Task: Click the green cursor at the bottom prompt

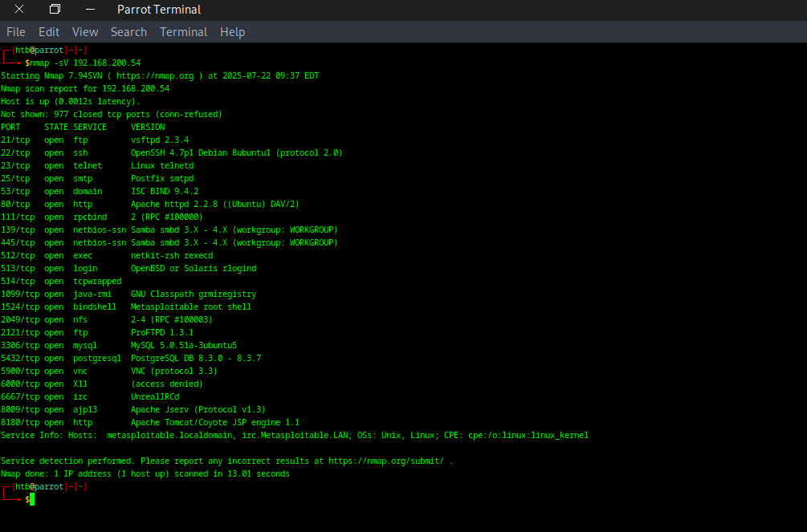Action: (x=32, y=499)
